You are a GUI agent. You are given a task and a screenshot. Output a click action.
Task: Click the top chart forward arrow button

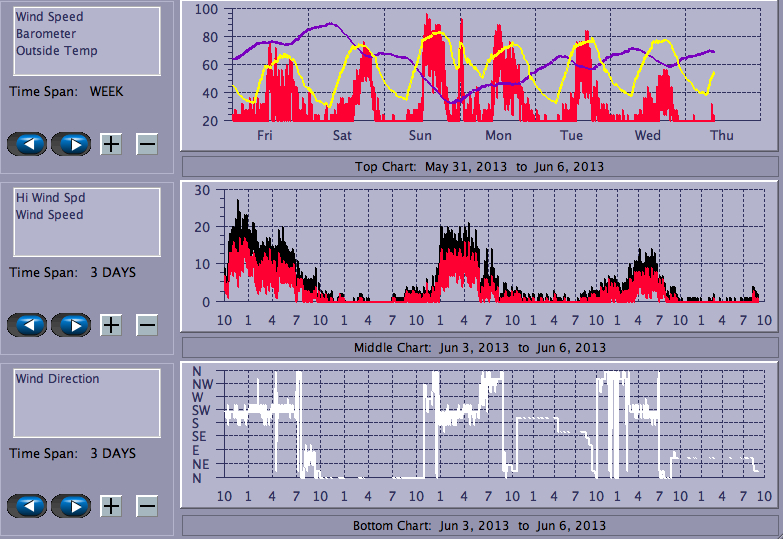[70, 144]
